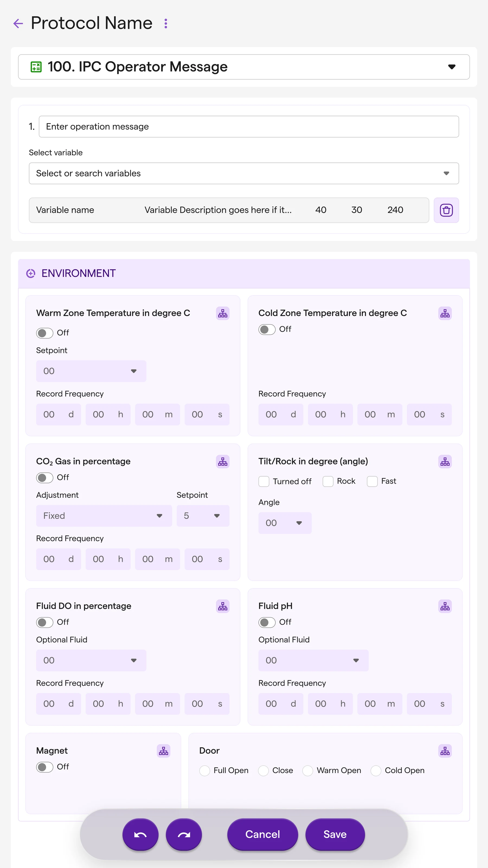This screenshot has width=488, height=868.
Task: Click the undo arrow button
Action: pos(140,834)
